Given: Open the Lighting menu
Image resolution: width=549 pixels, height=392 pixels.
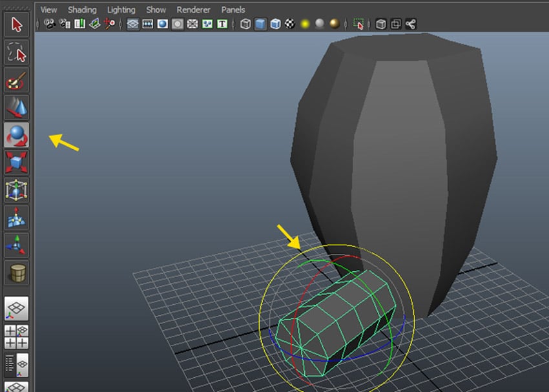Looking at the screenshot, I should [x=121, y=9].
